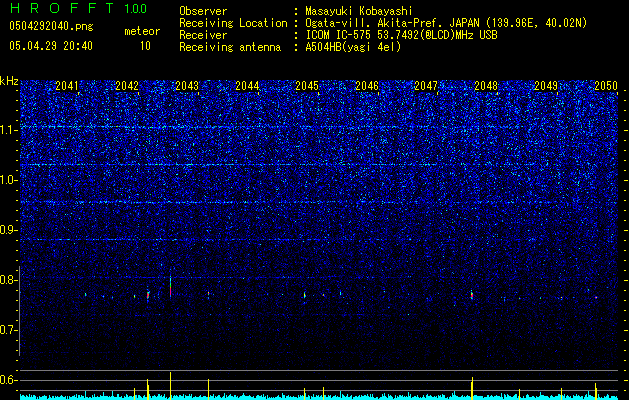
Task: Click the tallest yellow spike in the bottom graph
Action: 170,385
